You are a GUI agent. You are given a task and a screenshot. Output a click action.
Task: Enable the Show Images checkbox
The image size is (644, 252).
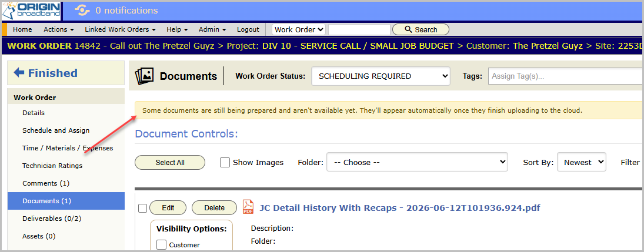[x=225, y=163]
